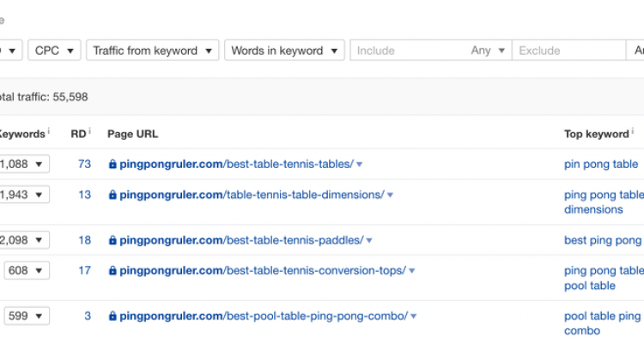This screenshot has width=644, height=343.
Task: Open the Traffic from keyword filter
Action: (152, 51)
